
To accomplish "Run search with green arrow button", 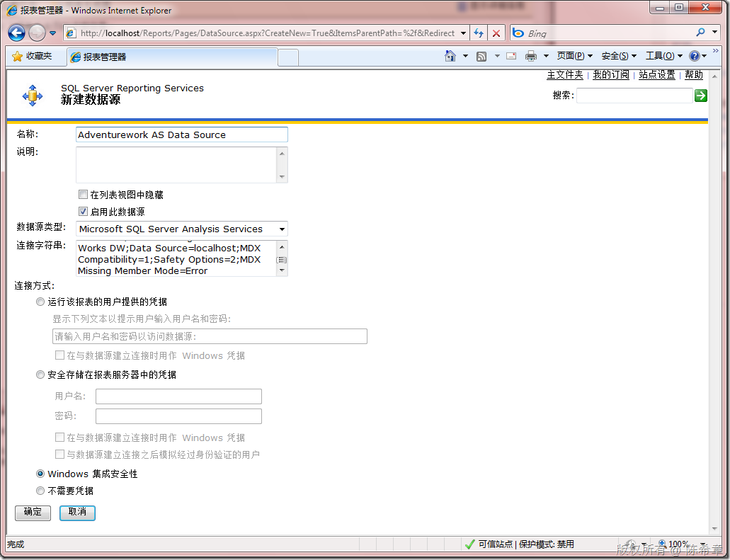I will pyautogui.click(x=701, y=96).
